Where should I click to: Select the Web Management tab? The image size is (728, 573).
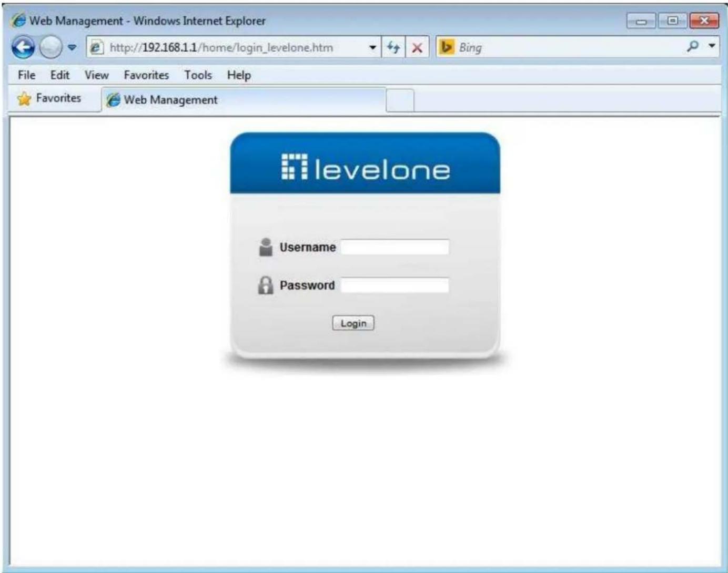pos(244,100)
